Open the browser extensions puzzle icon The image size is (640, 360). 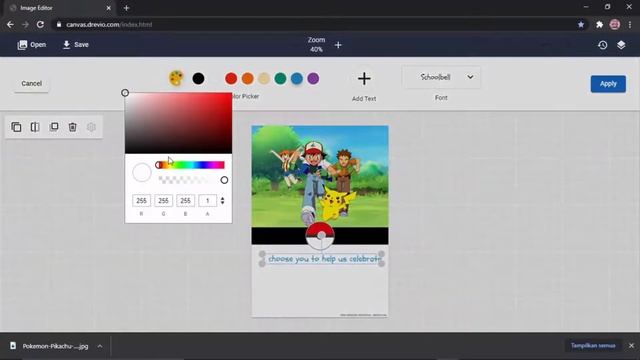click(599, 24)
